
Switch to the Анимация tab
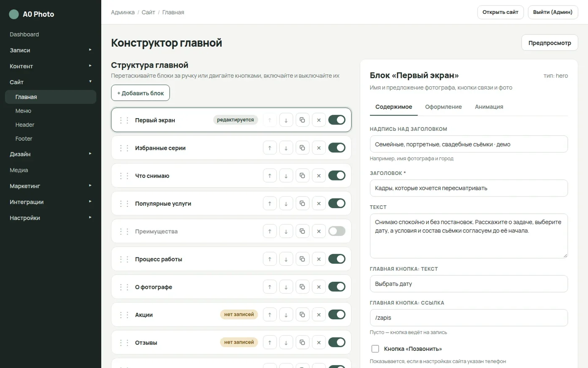point(489,107)
